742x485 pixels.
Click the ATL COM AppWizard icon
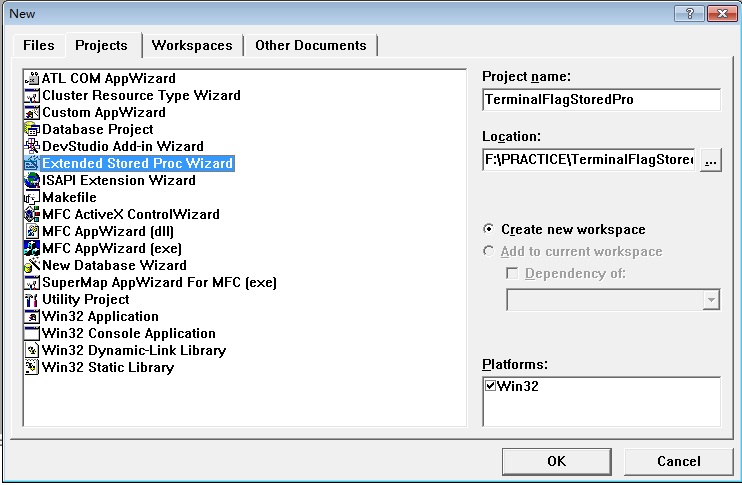32,78
